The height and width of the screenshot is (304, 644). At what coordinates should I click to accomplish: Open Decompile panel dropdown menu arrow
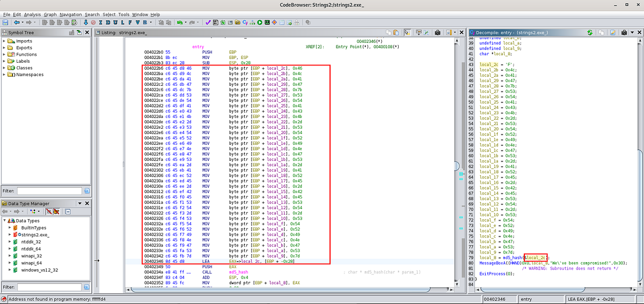click(632, 32)
